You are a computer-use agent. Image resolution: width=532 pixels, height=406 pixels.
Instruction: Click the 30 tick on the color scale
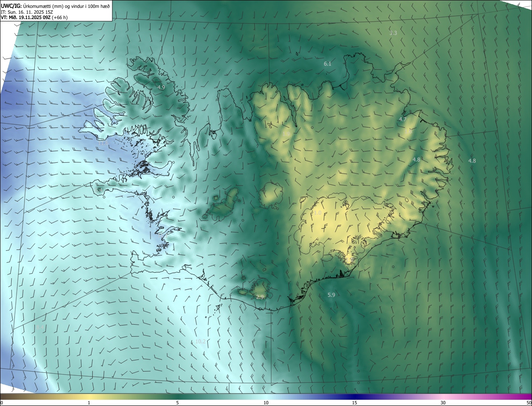443,403
